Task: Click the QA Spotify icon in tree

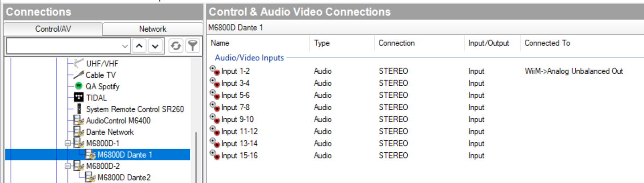Action: click(x=79, y=86)
